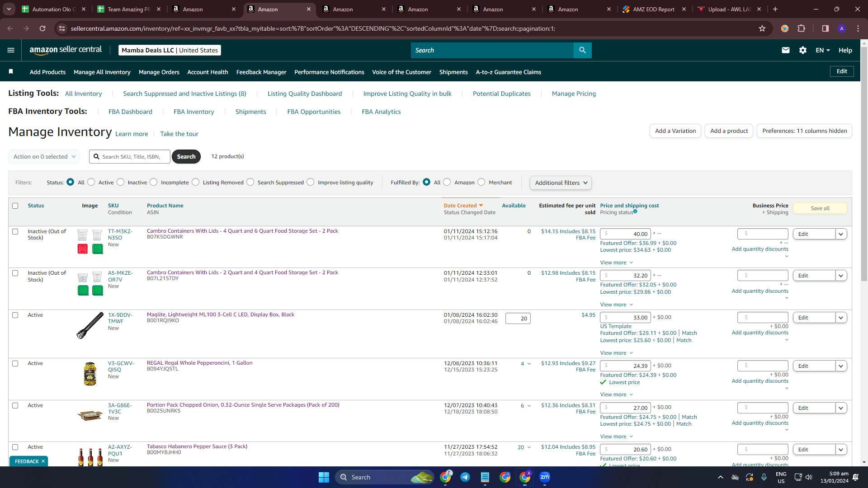The width and height of the screenshot is (868, 488).
Task: Expand available quantity chevron for Pepperoncini row
Action: [529, 364]
